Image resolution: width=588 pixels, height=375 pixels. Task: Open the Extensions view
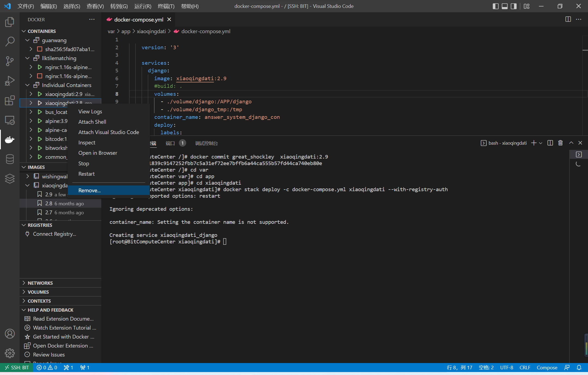coord(10,100)
